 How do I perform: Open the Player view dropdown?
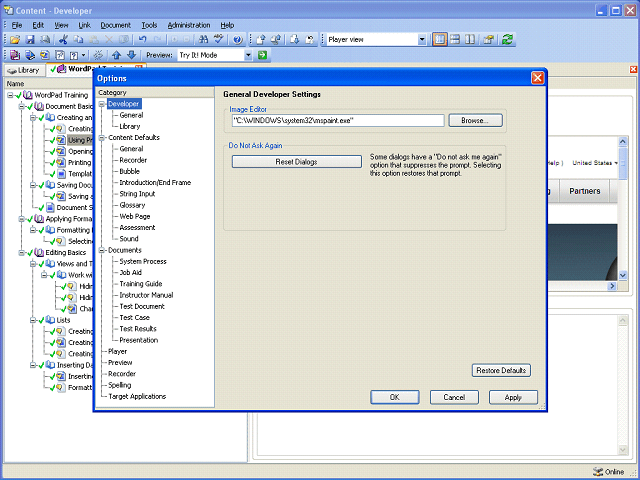coord(422,40)
